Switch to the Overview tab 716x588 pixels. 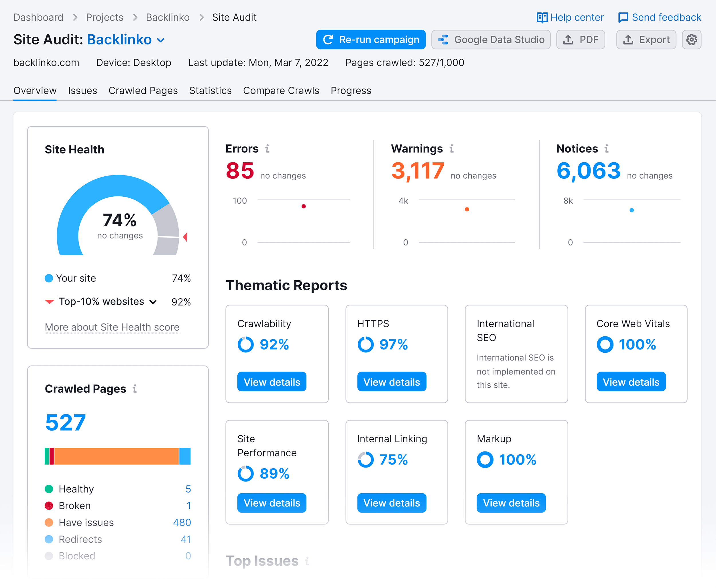point(35,91)
